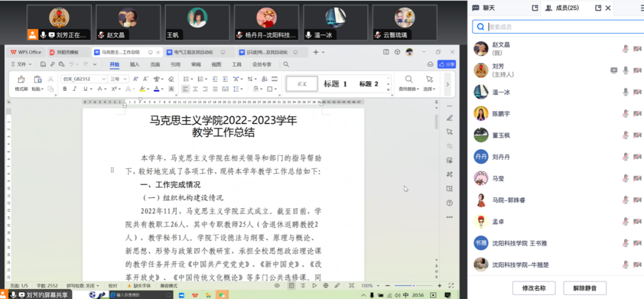
Task: Click the 修改名称 button
Action: (533, 288)
